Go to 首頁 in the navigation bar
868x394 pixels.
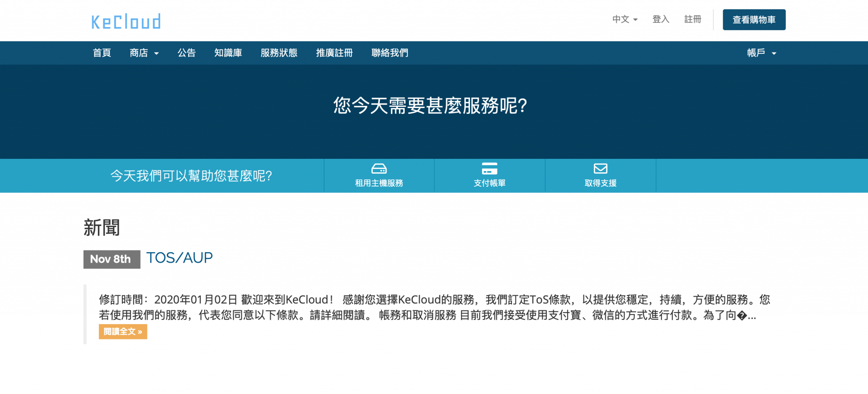click(x=102, y=53)
